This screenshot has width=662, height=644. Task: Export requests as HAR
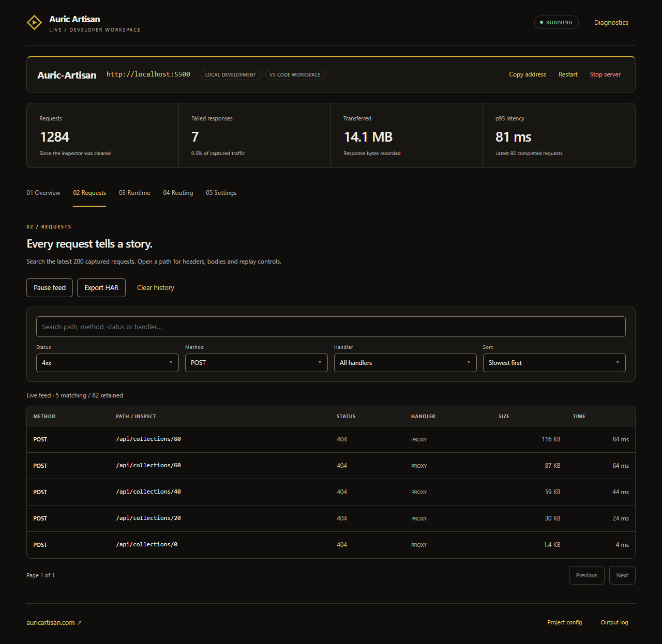(x=101, y=288)
